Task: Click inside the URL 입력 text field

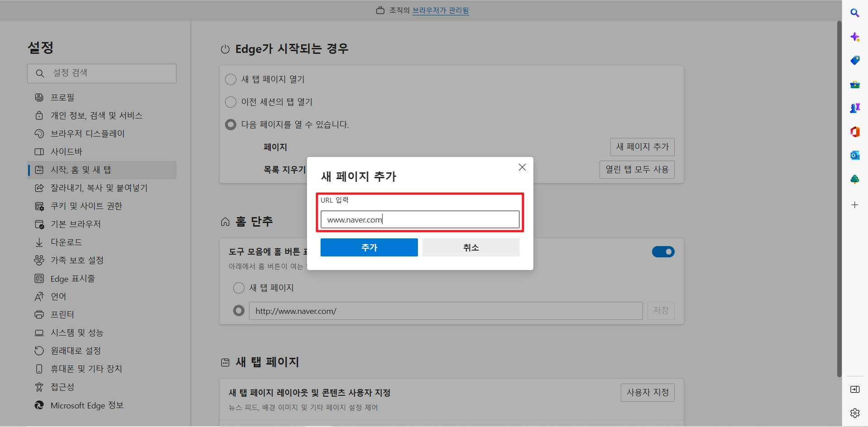Action: point(419,219)
